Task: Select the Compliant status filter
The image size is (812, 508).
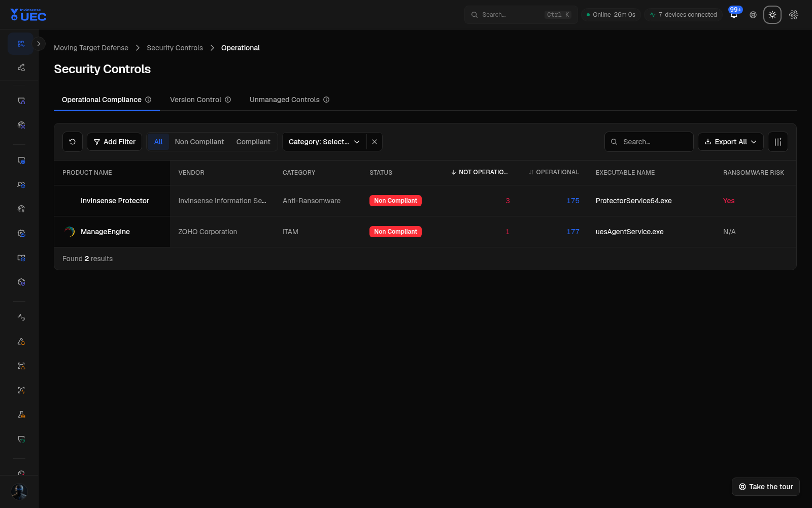Action: [x=253, y=142]
